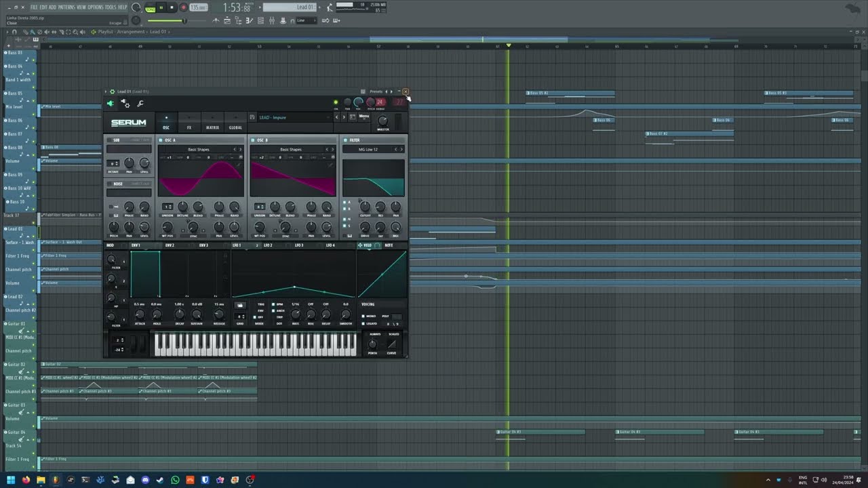Click the record button in the transport bar
Viewport: 868px width, 488px height.
(183, 7)
